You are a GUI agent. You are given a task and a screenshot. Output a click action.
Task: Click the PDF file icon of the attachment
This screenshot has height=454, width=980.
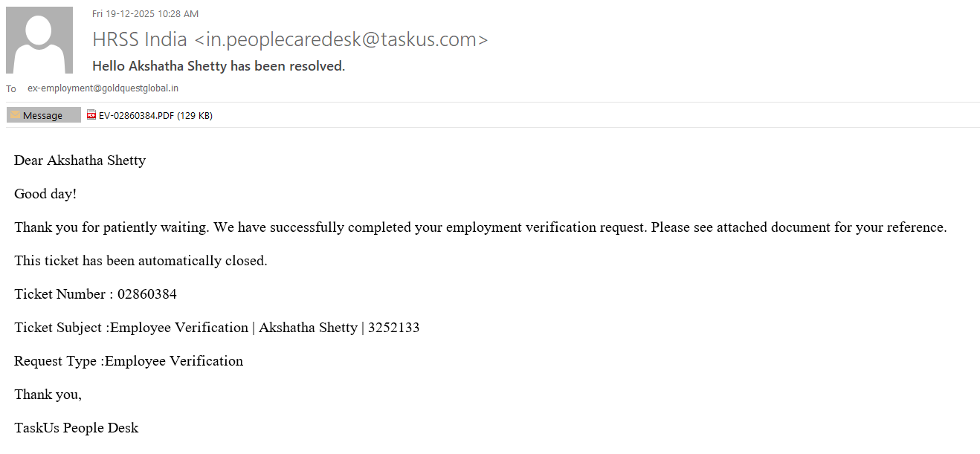pos(91,115)
